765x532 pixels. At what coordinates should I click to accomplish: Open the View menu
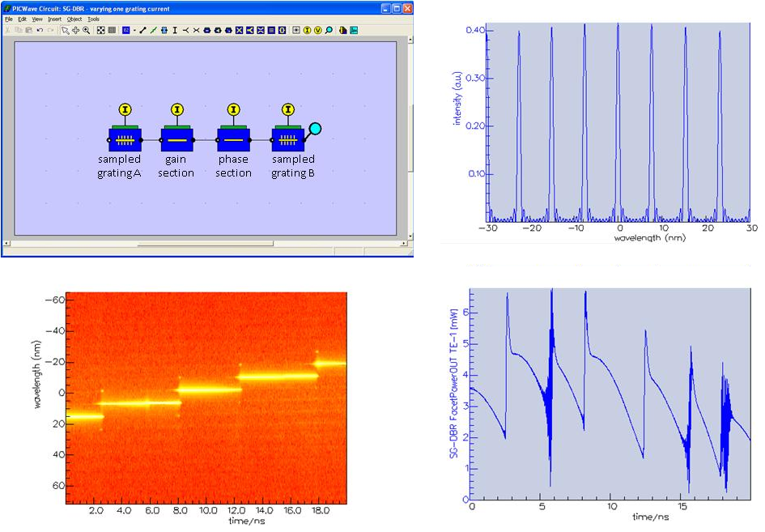pyautogui.click(x=37, y=19)
